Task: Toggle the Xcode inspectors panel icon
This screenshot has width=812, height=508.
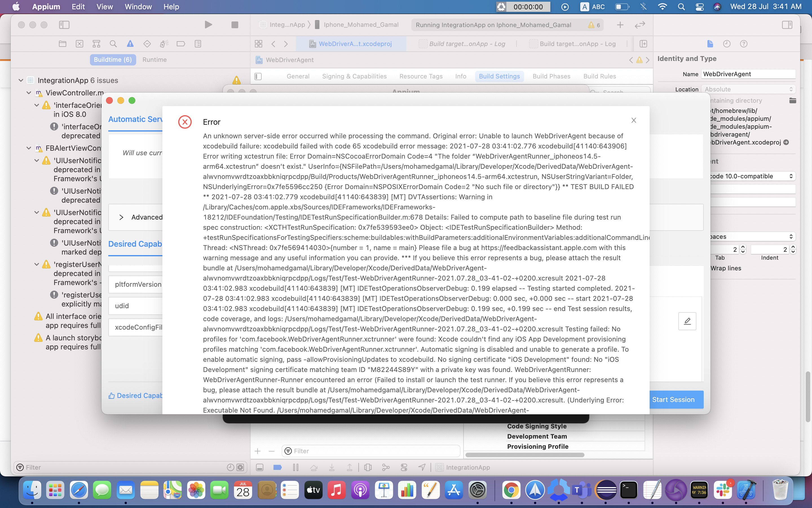Action: (787, 25)
